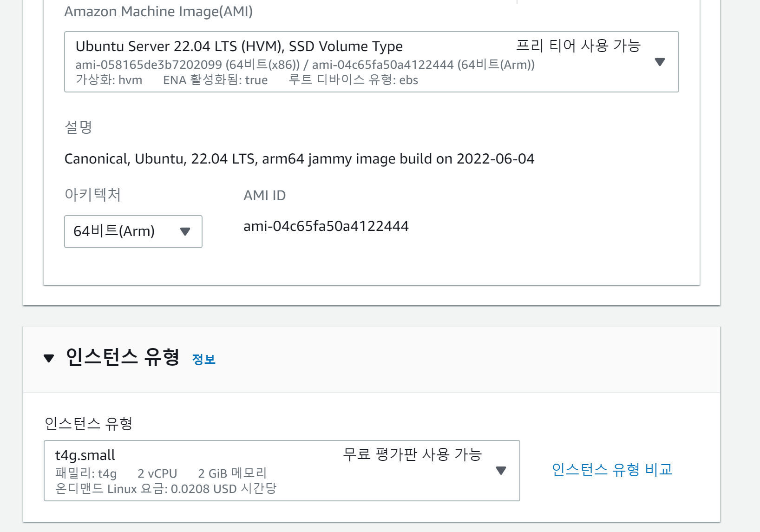
Task: Select the '온디맨드 Linux 요금: 0.0208 USD 시간당' text
Action: (x=166, y=489)
